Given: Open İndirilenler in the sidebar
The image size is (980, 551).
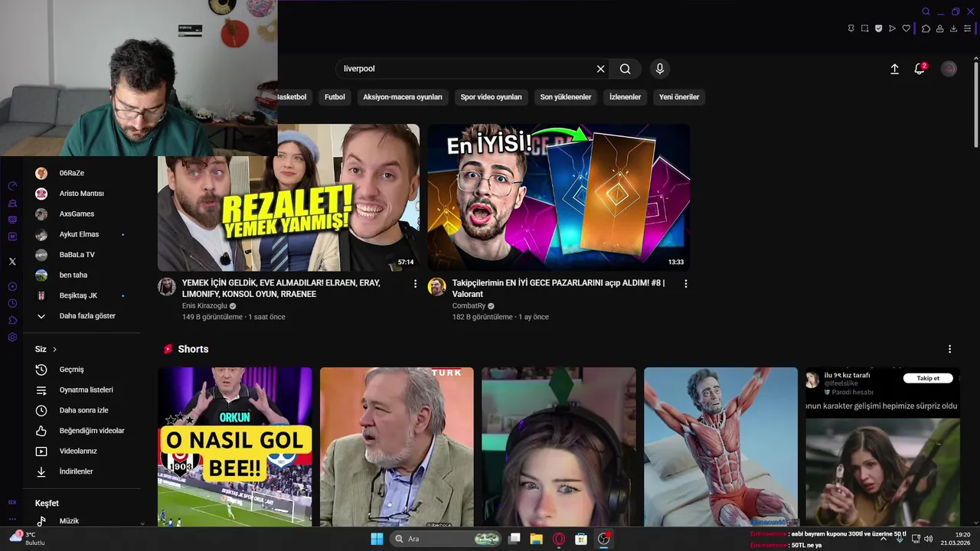Looking at the screenshot, I should point(82,471).
